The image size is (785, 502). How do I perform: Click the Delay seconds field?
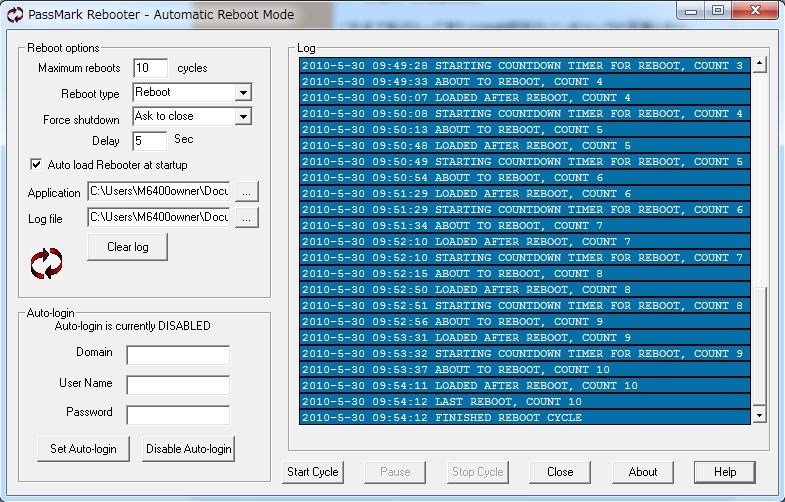pyautogui.click(x=149, y=141)
